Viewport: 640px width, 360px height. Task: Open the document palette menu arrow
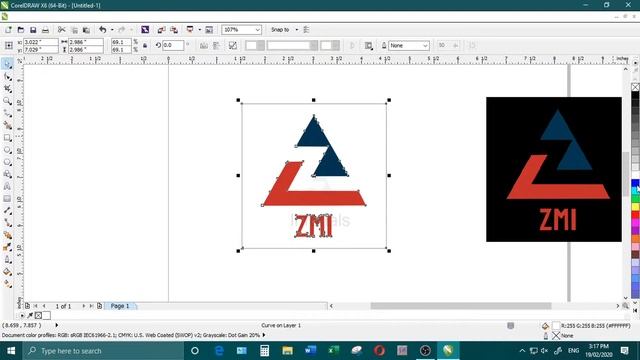point(22,316)
